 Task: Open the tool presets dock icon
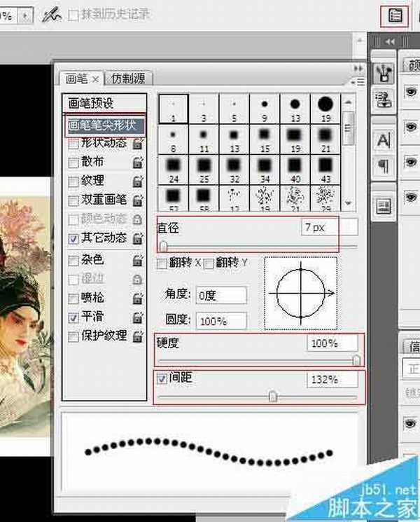click(x=384, y=73)
